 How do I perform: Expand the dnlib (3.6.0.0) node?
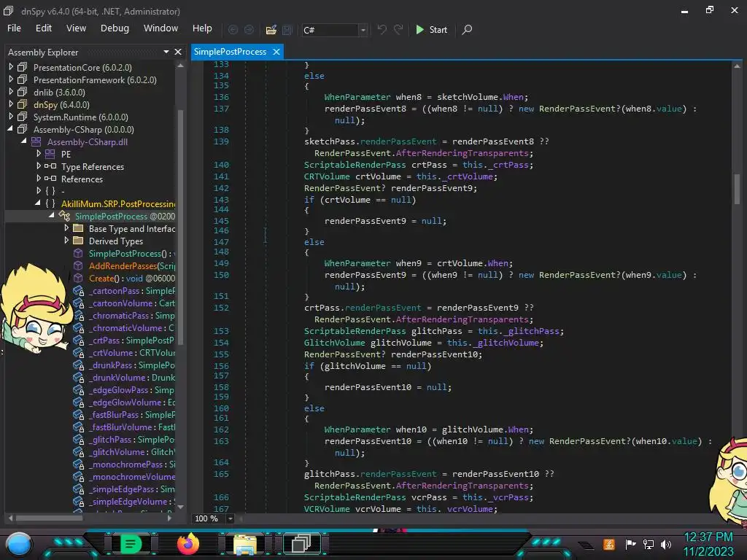tap(11, 92)
